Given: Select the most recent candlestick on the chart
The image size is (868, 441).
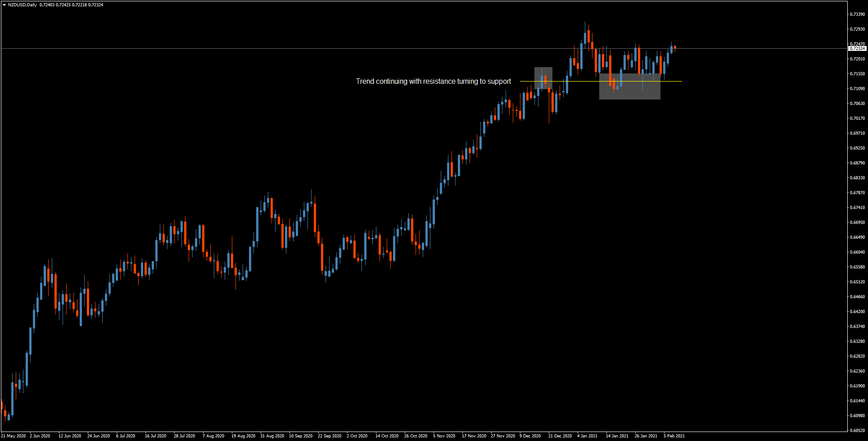Looking at the screenshot, I should [674, 47].
